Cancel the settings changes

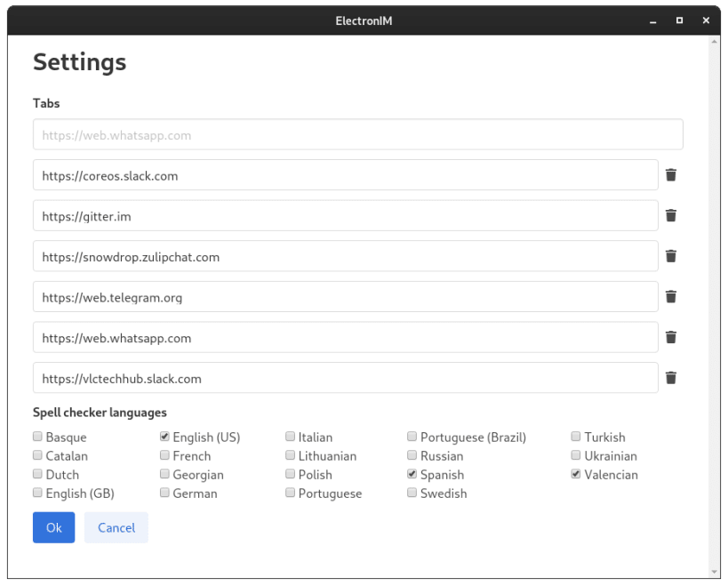(x=116, y=527)
